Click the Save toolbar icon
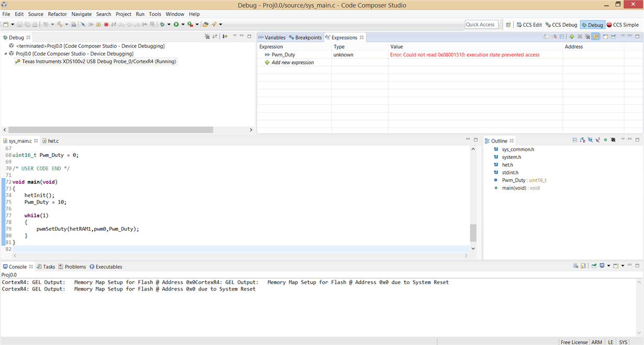The width and height of the screenshot is (644, 345). point(19,24)
